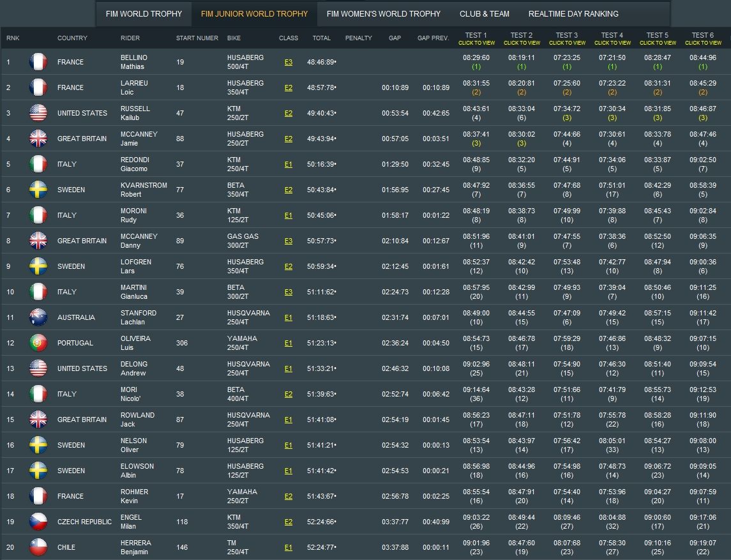Select E2 class link for Milan Engel

pyautogui.click(x=289, y=522)
